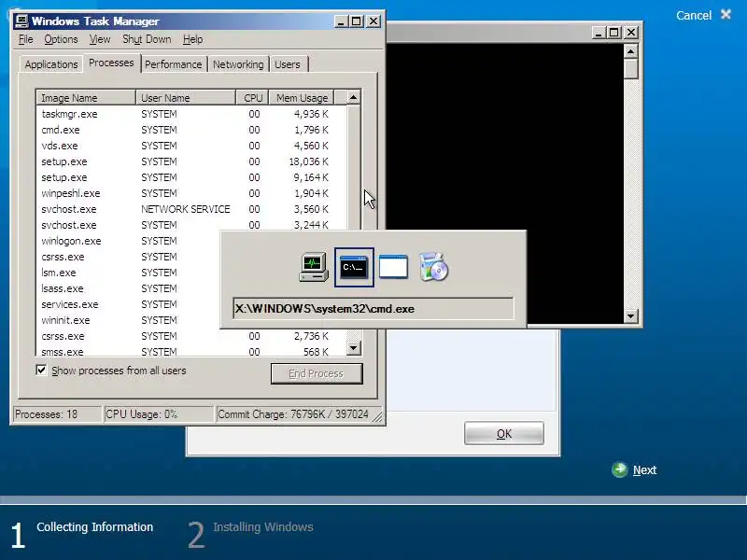Sort by CPU column header

pos(252,98)
